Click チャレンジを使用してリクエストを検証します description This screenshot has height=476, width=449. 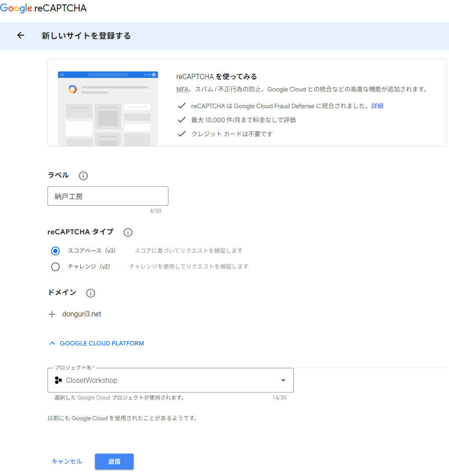189,266
